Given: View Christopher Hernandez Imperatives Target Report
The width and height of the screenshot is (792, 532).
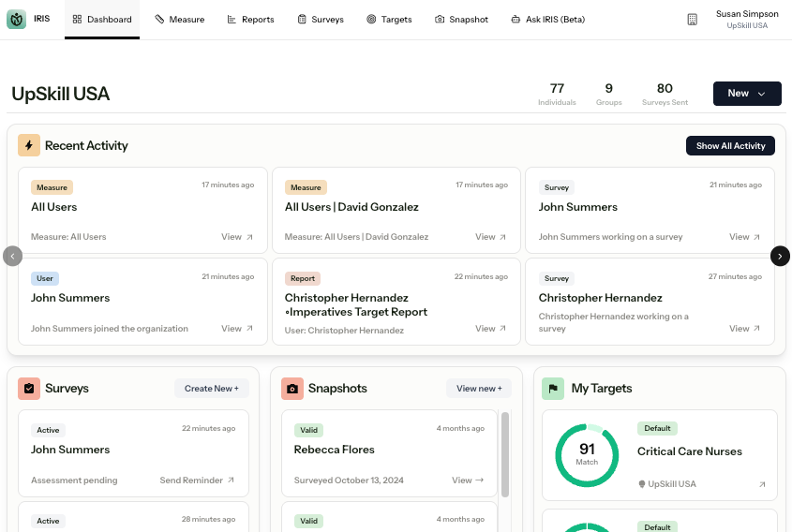Looking at the screenshot, I should click(490, 329).
